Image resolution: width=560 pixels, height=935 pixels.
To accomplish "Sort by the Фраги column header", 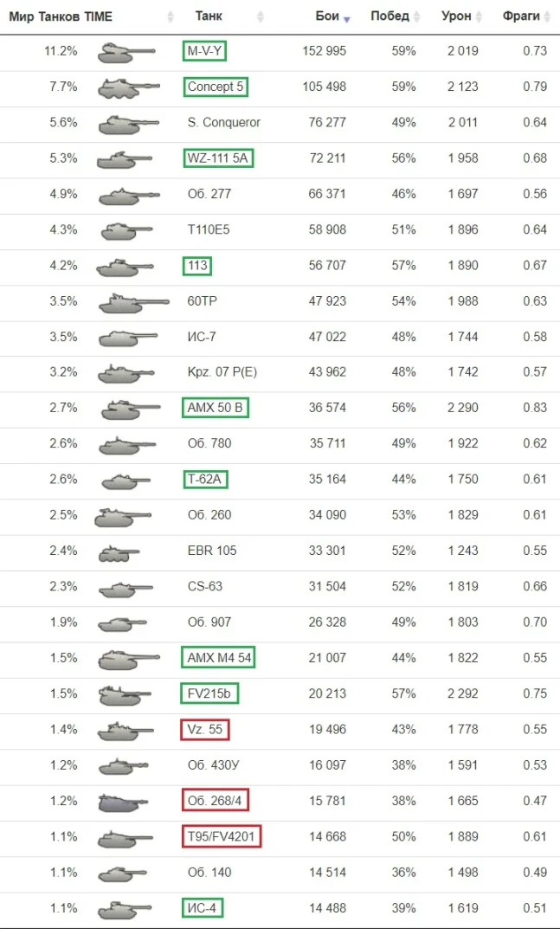I will 520,16.
